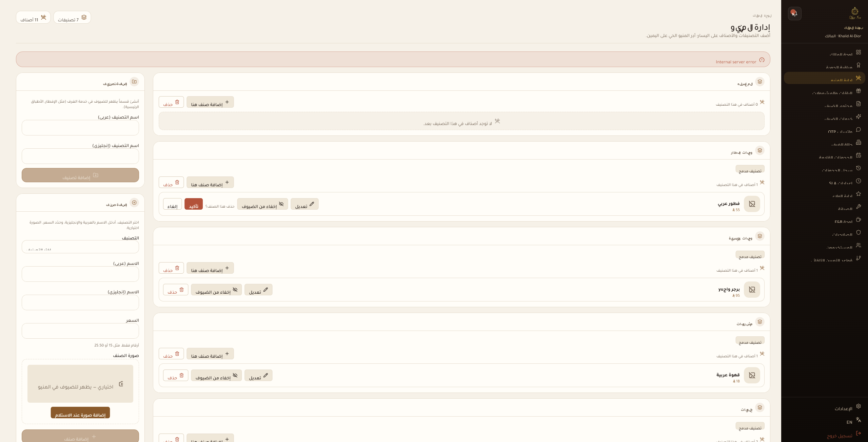Hide فطور عربي from guests

tap(262, 204)
